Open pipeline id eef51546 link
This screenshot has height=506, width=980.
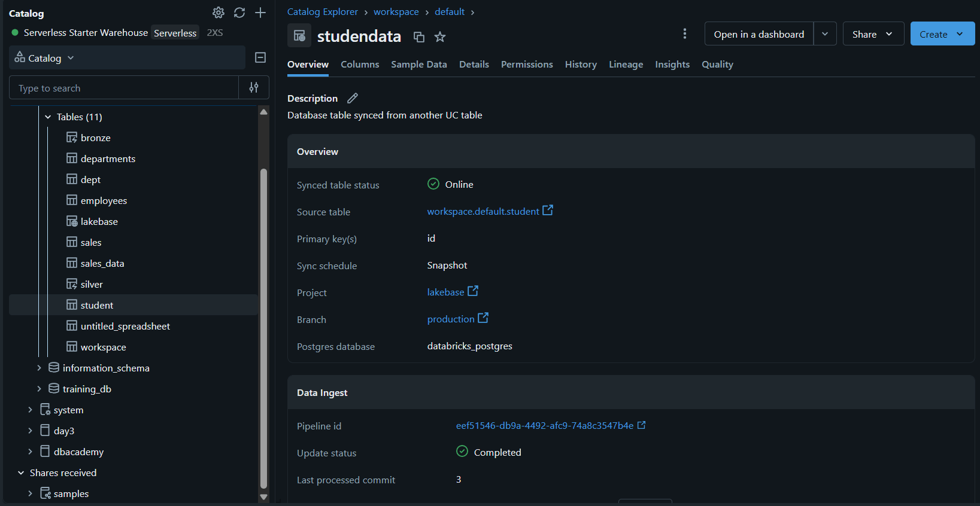[545, 425]
